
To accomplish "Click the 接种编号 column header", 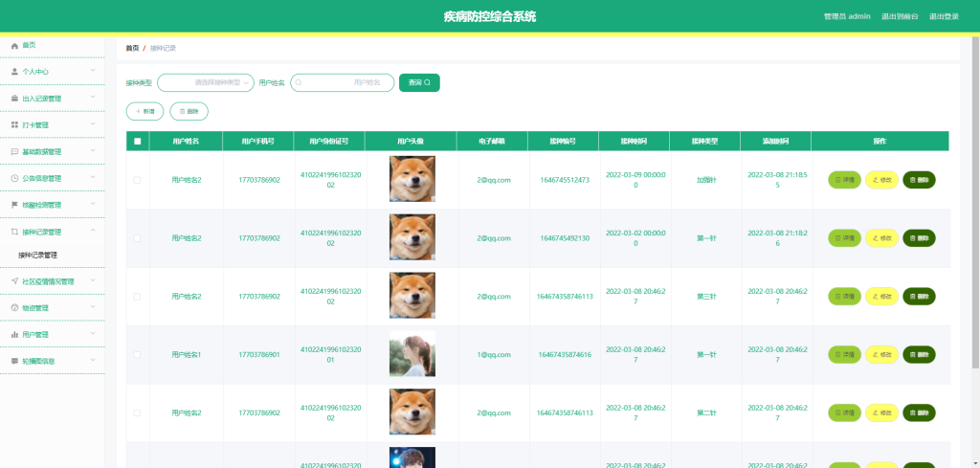I will pyautogui.click(x=563, y=142).
